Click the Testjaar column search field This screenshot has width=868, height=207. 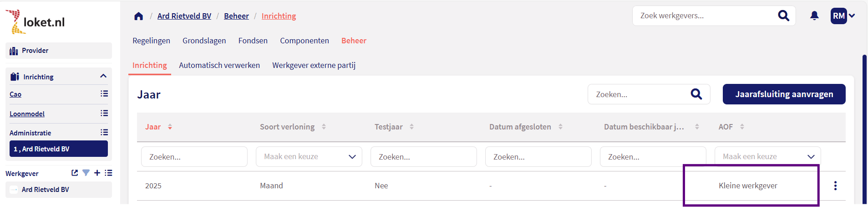pos(423,157)
